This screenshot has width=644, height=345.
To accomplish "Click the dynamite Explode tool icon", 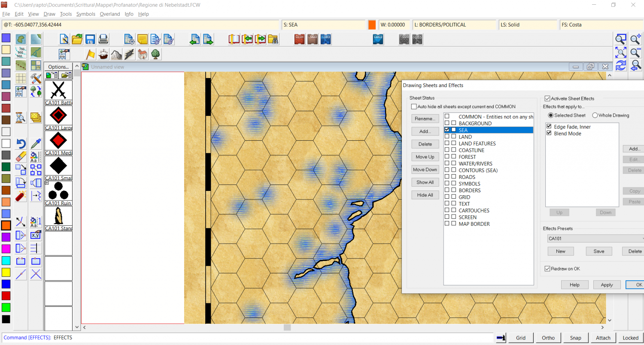I will tap(21, 196).
